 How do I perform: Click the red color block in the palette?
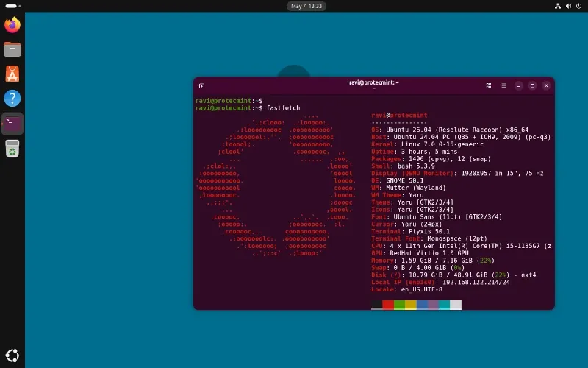click(x=388, y=305)
